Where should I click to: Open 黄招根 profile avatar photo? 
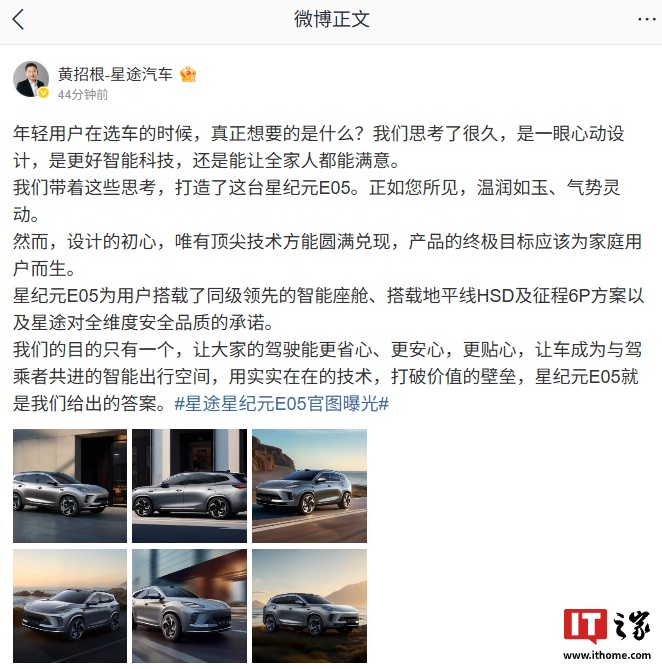pyautogui.click(x=31, y=79)
